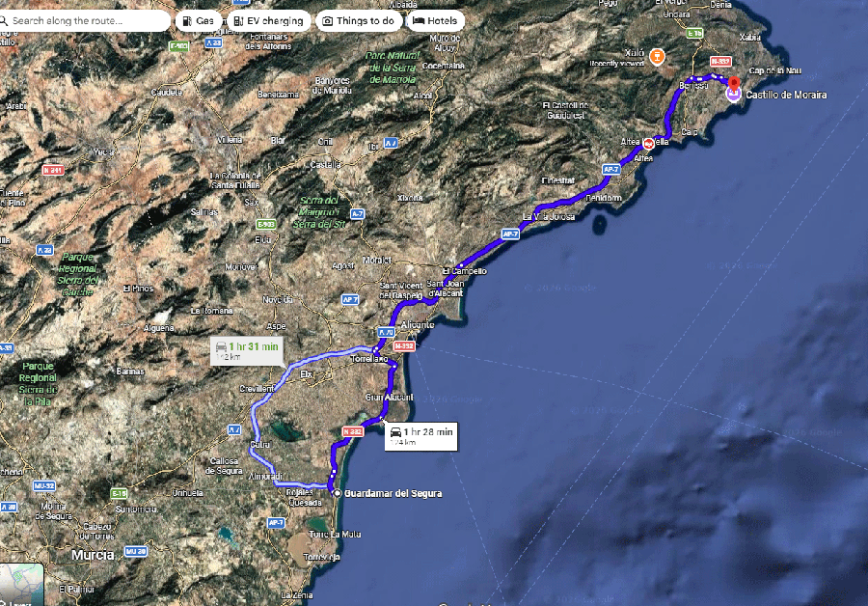Viewport: 868px width, 606px height.
Task: Select the 1 hr 28 min route label
Action: point(421,436)
